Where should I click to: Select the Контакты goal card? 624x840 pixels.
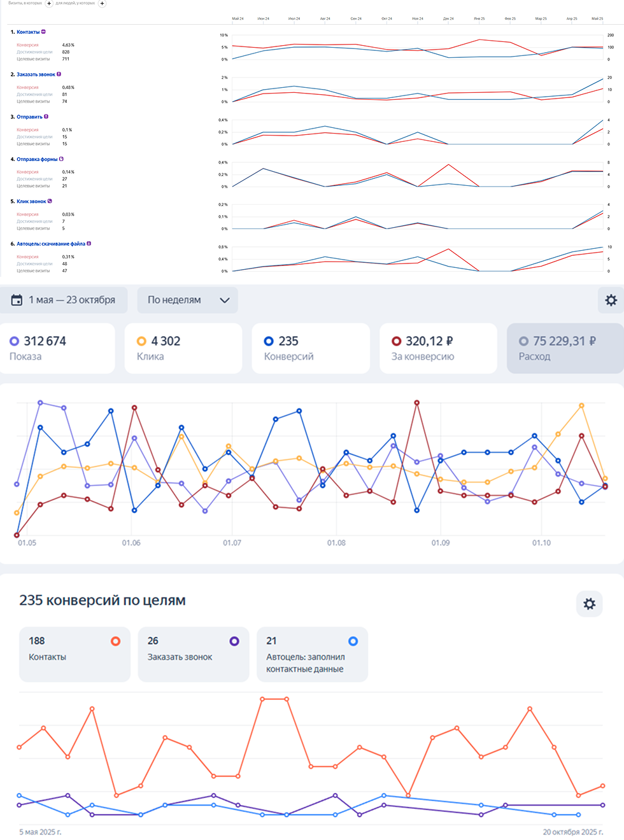click(74, 654)
